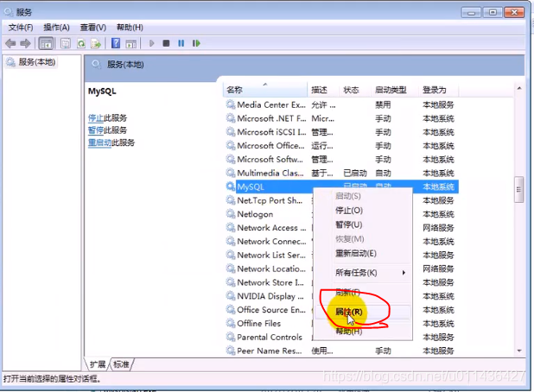Click the gear icon of Microsoft .NET F... row

pyautogui.click(x=231, y=118)
